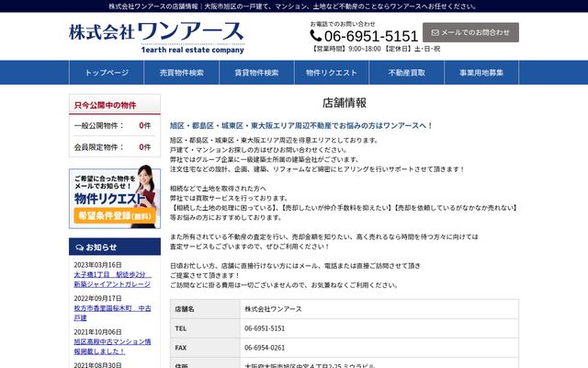Click the date 2022年09月17日 in news

point(97,298)
